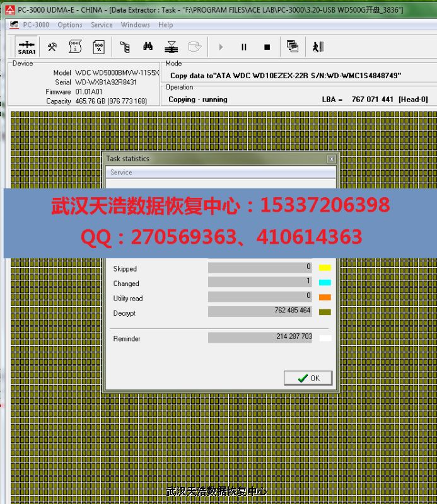The image size is (437, 504).
Task: Open the tree structure view icon
Action: [x=125, y=47]
